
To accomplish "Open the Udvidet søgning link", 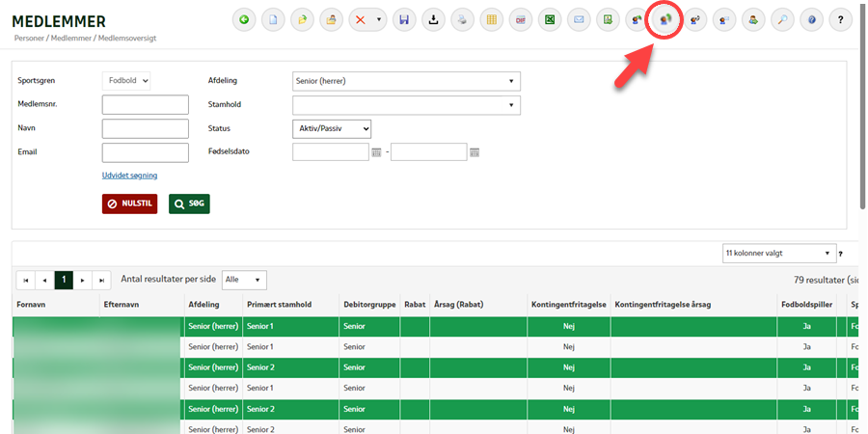I will point(129,176).
